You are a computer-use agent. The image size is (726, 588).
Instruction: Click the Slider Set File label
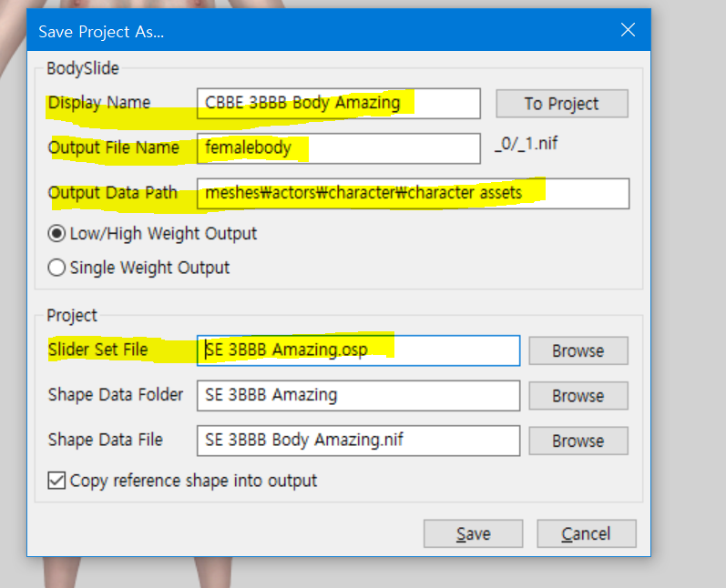(97, 350)
